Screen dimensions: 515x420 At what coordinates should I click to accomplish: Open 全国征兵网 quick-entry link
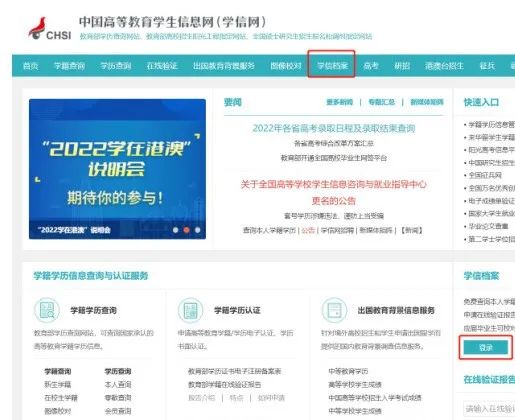[485, 175]
